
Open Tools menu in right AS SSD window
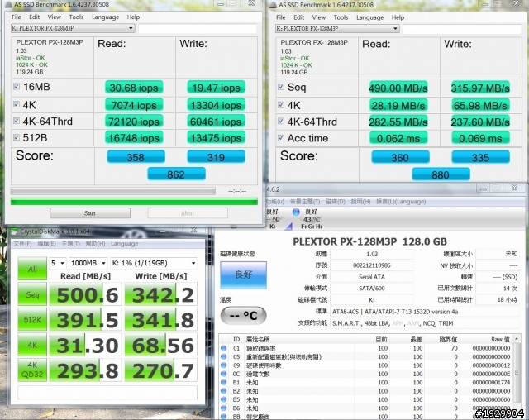[341, 17]
